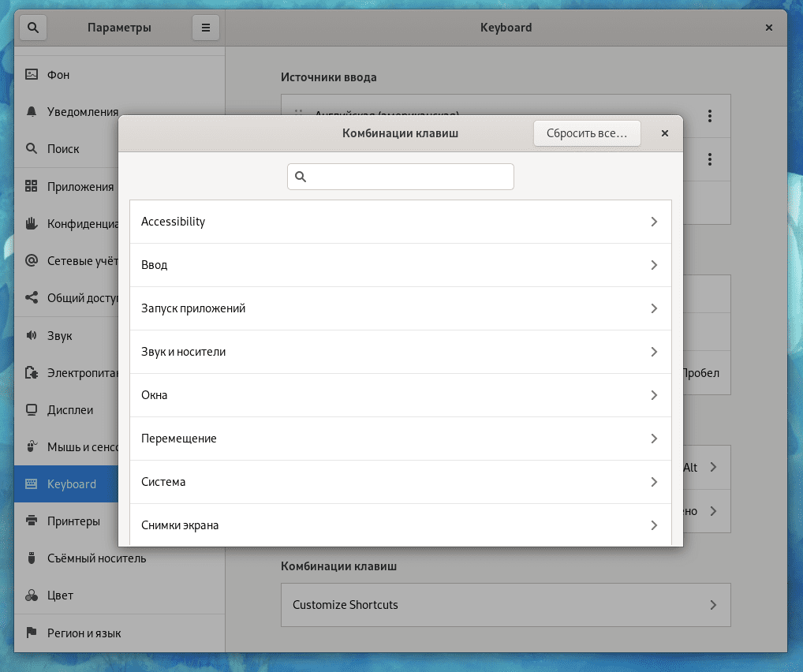Open the Снимки экрана shortcuts row
The image size is (803, 672).
point(400,525)
